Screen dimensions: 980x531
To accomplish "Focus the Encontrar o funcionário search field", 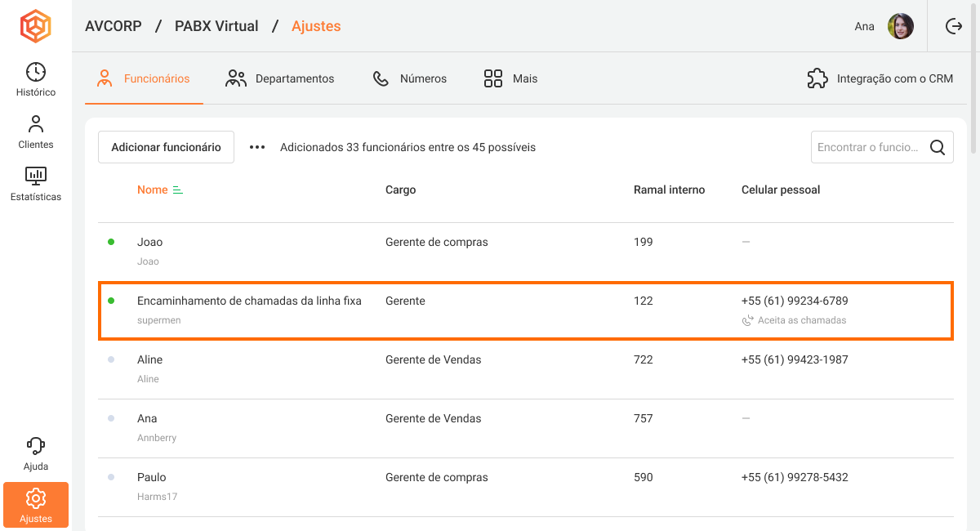I will pyautogui.click(x=867, y=148).
